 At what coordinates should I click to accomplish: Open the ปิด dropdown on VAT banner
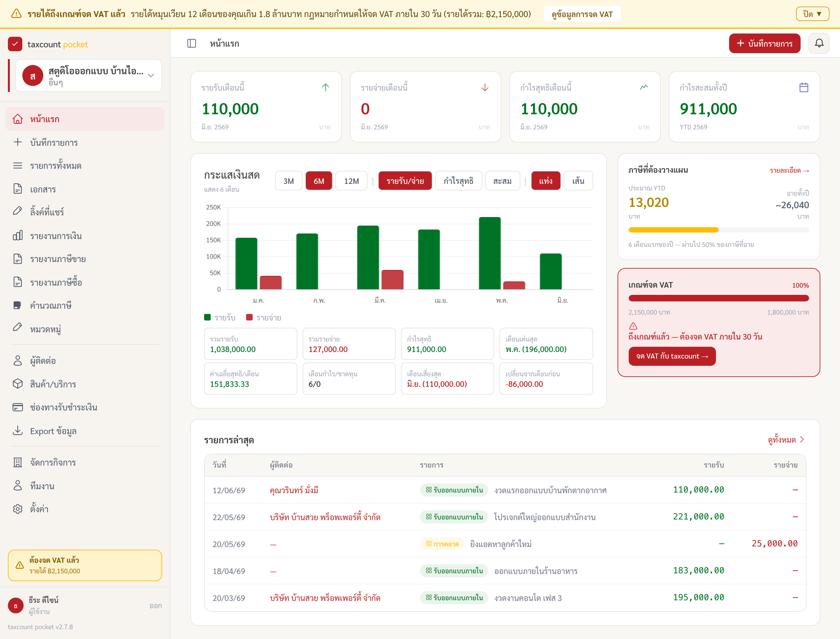[813, 14]
